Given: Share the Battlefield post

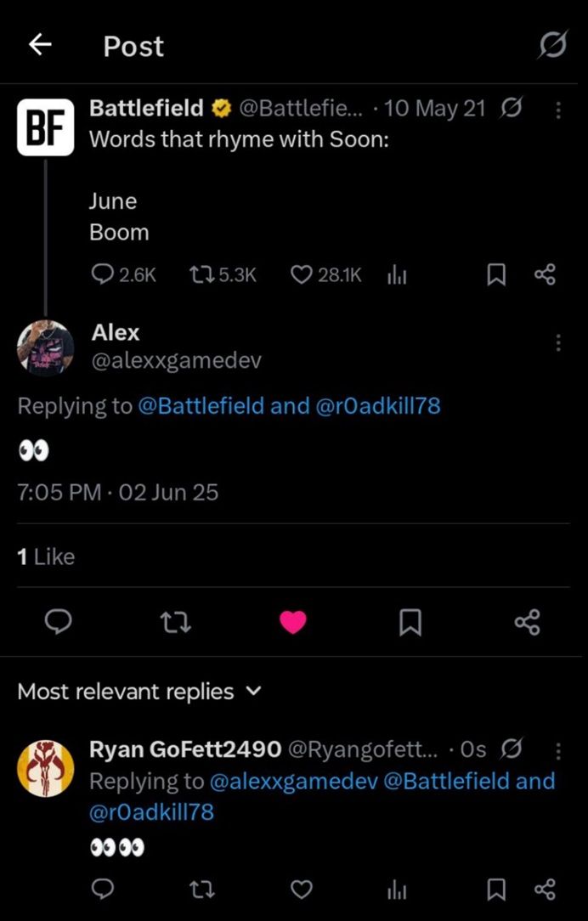Looking at the screenshot, I should coord(545,274).
